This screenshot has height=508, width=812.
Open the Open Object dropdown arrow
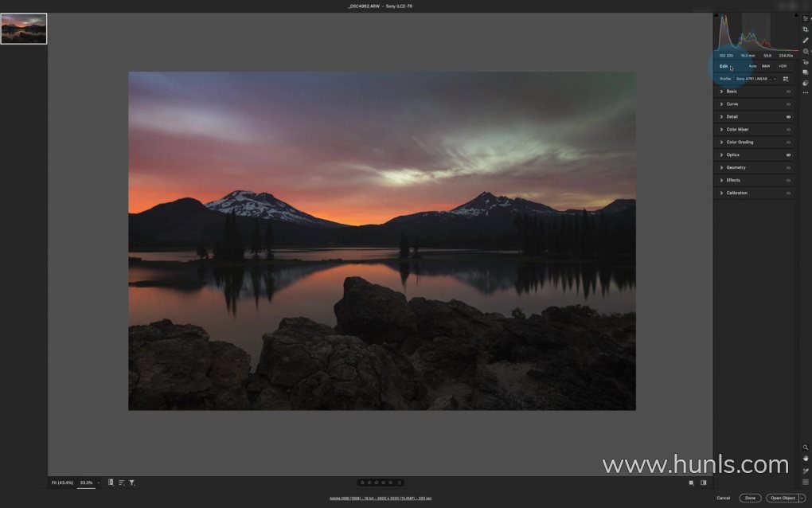[x=802, y=498]
